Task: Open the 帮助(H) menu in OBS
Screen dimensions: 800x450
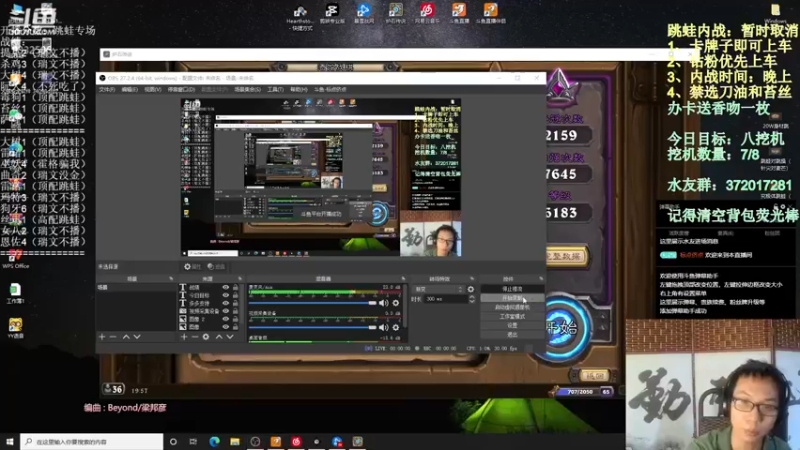Action: pyautogui.click(x=298, y=89)
